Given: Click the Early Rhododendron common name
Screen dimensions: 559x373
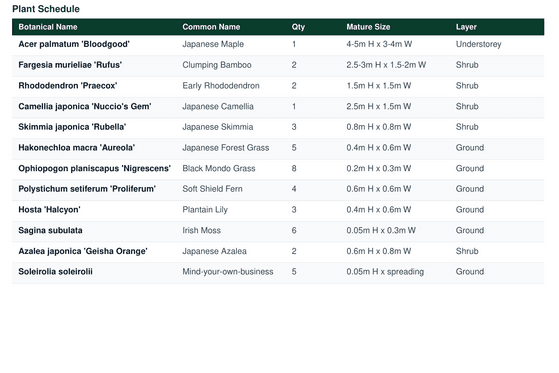Looking at the screenshot, I should [x=221, y=86].
